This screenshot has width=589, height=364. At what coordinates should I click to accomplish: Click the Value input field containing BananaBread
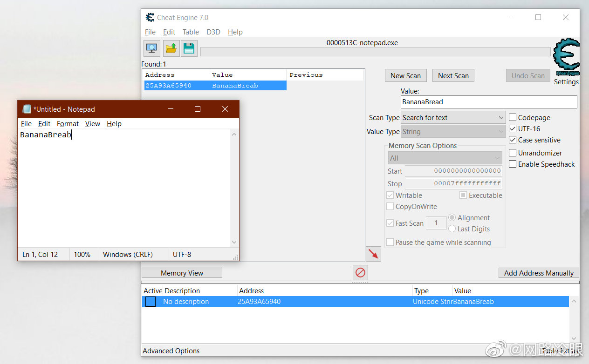tap(488, 102)
